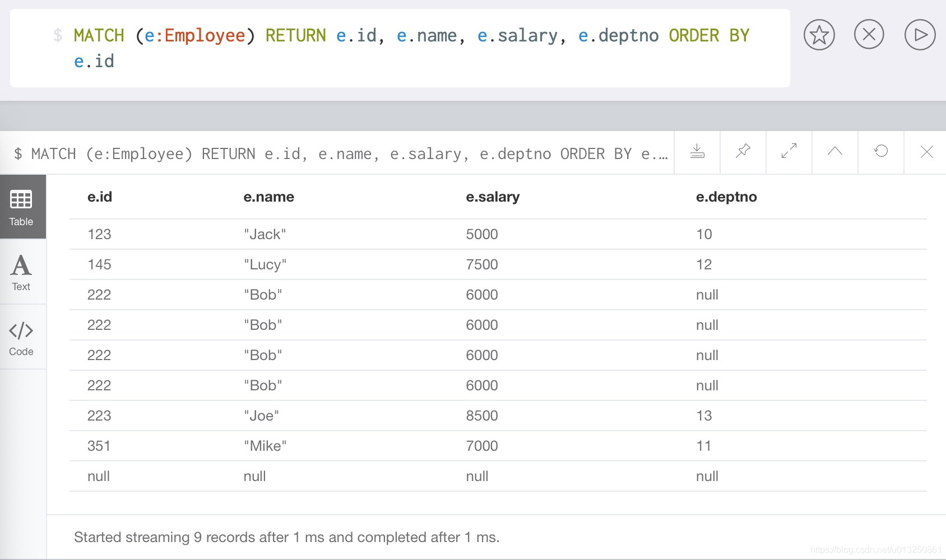
Task: Select the "Mike" name cell
Action: tap(265, 446)
